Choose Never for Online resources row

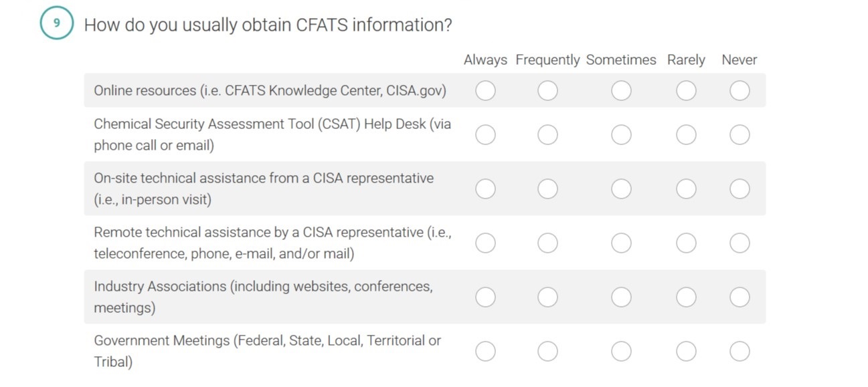pos(740,90)
